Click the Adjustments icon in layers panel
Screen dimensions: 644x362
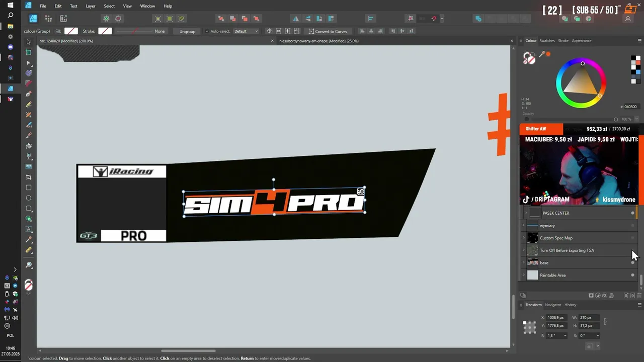pos(598,296)
